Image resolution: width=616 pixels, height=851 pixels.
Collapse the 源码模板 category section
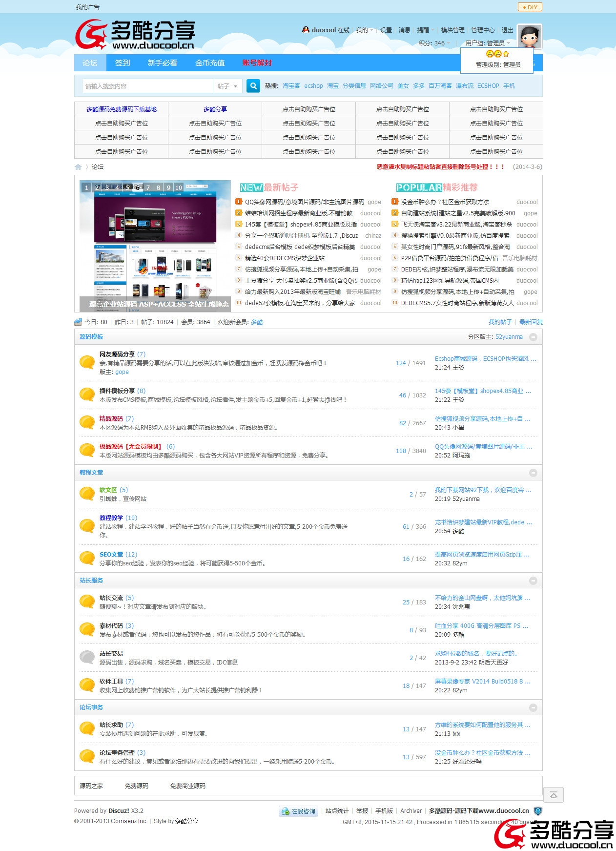tap(533, 337)
